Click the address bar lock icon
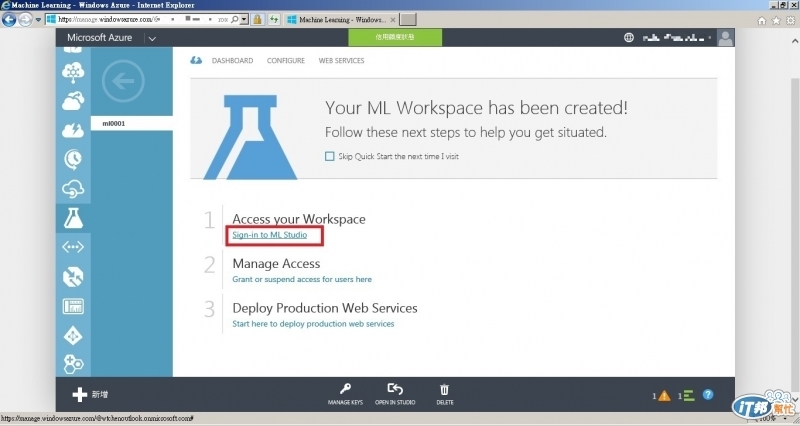Image resolution: width=800 pixels, height=426 pixels. tap(258, 19)
